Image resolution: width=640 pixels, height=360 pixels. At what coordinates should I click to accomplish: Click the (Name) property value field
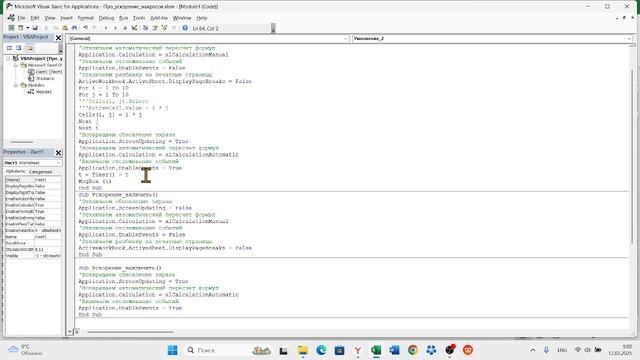coord(47,180)
